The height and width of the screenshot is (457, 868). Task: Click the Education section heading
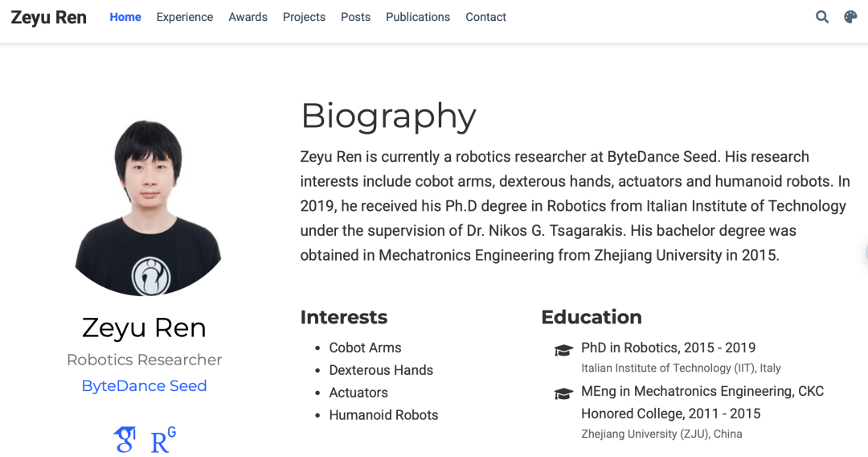coord(592,317)
